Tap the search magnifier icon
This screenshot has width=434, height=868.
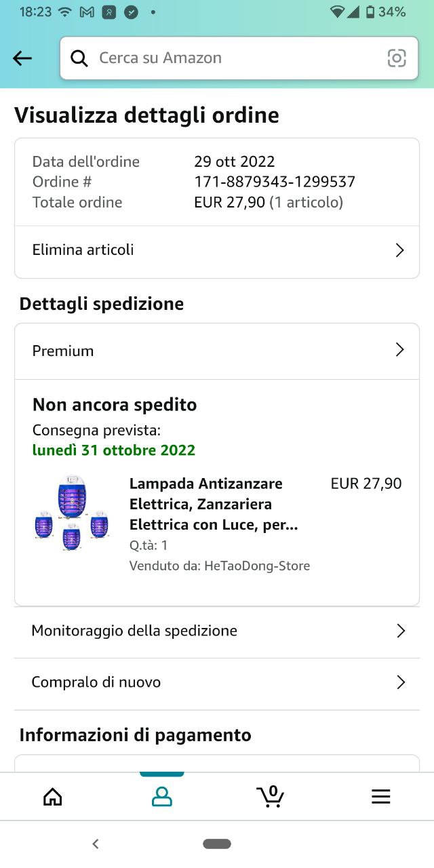click(x=79, y=58)
